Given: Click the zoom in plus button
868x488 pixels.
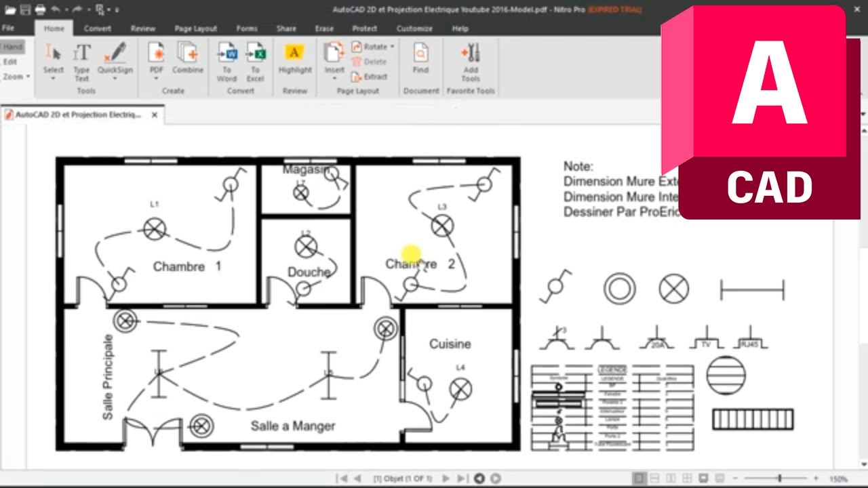Looking at the screenshot, I should (x=816, y=479).
